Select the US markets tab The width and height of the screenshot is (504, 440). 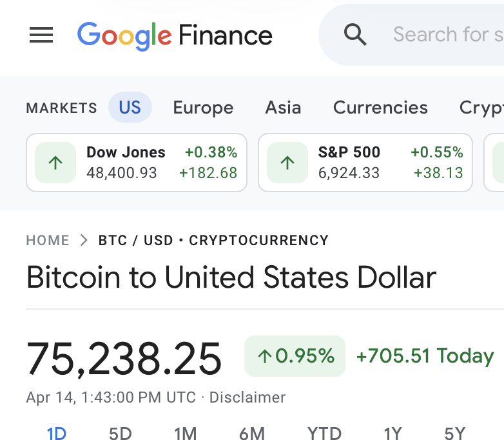pyautogui.click(x=130, y=107)
